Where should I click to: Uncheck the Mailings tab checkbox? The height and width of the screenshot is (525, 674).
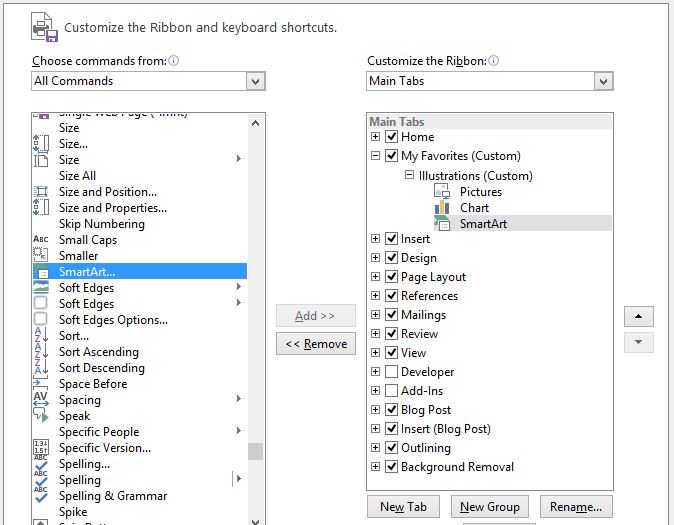pyautogui.click(x=392, y=315)
